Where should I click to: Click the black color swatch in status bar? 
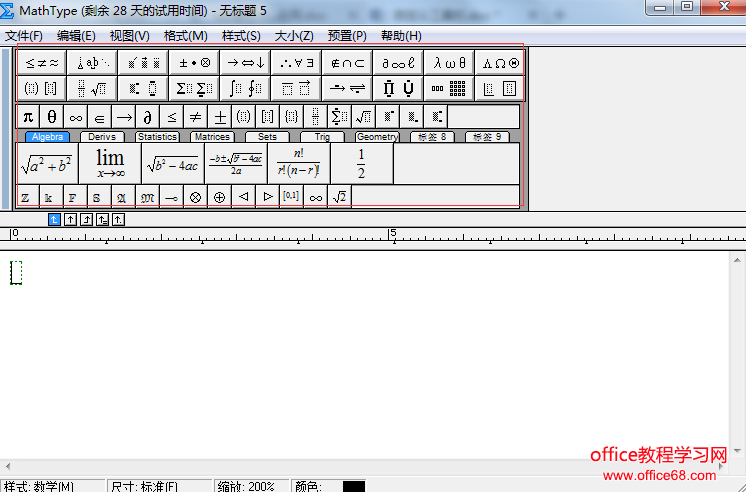click(x=354, y=486)
